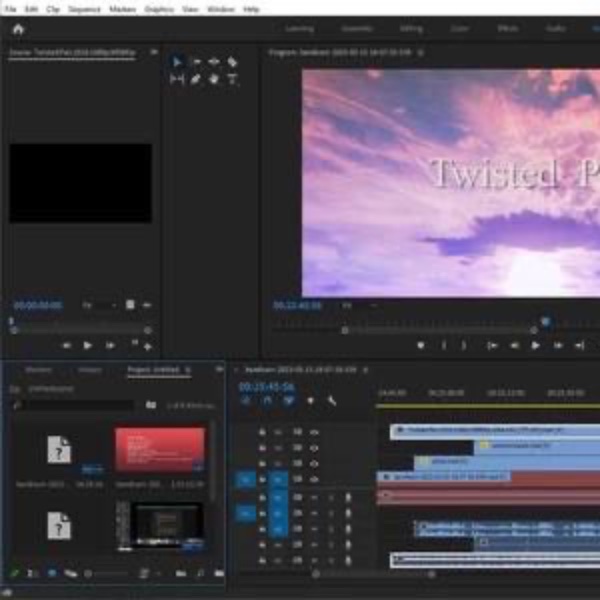Select the Razor tool
600x600 pixels.
point(232,62)
